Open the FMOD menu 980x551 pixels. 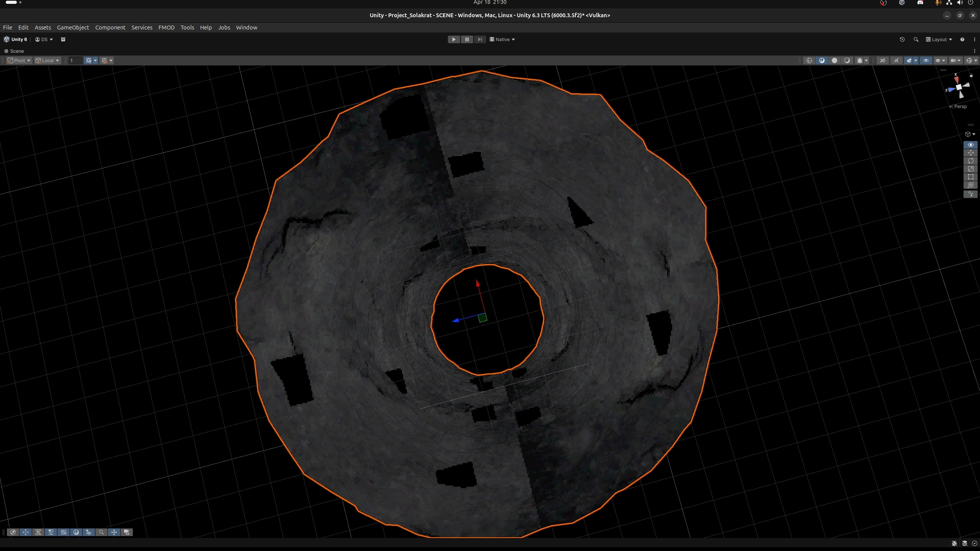[166, 28]
